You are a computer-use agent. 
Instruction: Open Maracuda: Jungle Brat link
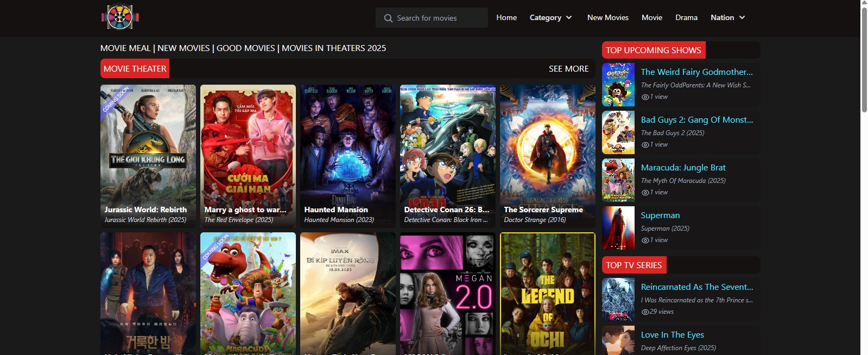click(x=683, y=167)
